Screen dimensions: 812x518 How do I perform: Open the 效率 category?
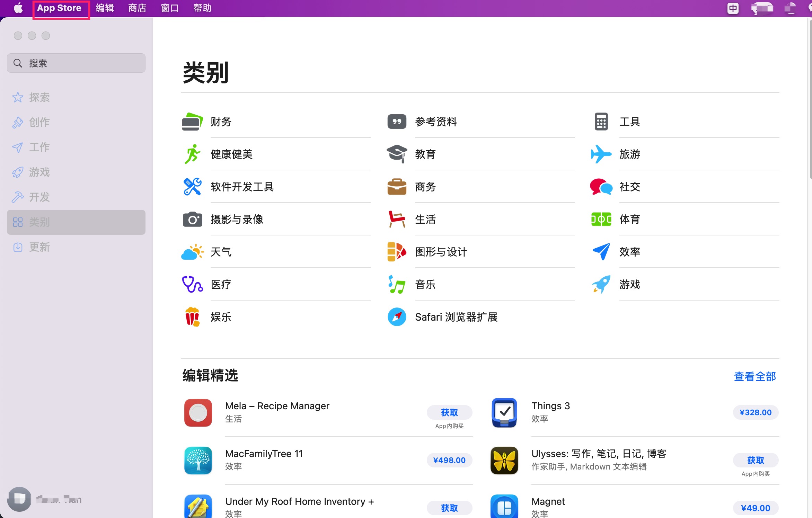[629, 252]
